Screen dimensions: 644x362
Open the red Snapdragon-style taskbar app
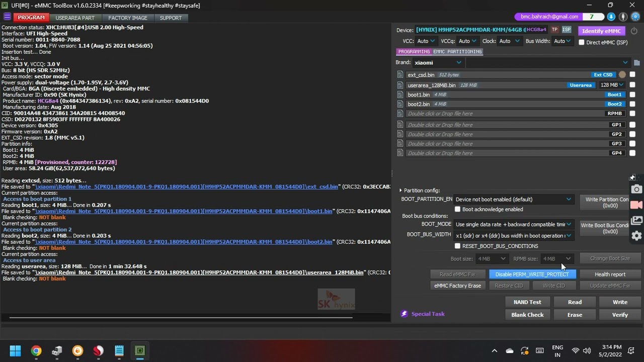point(98,350)
